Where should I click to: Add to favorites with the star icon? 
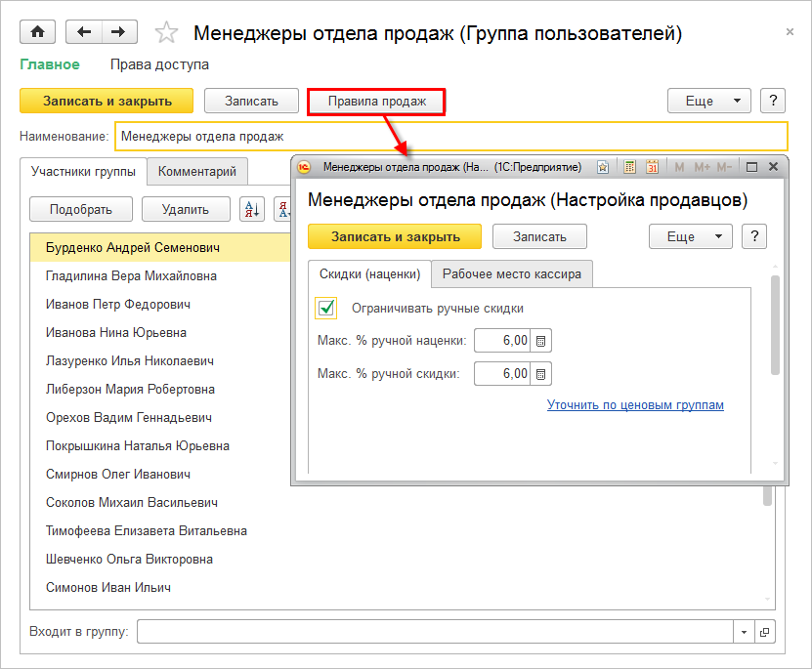pyautogui.click(x=167, y=33)
